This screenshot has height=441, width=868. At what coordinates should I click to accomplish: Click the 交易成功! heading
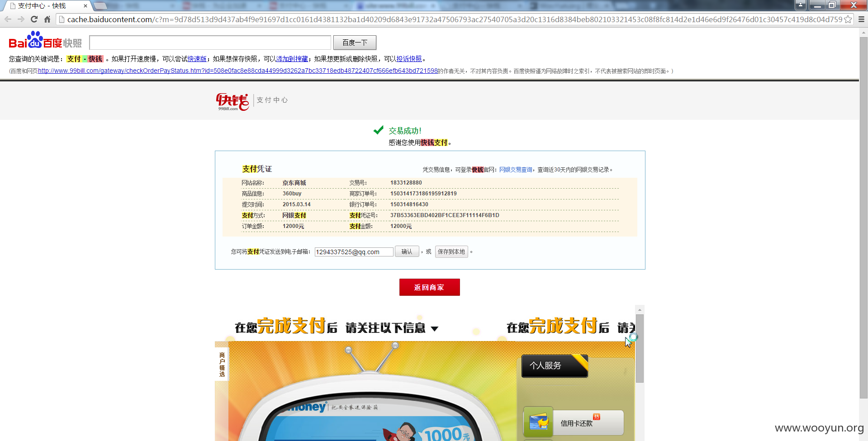[405, 131]
